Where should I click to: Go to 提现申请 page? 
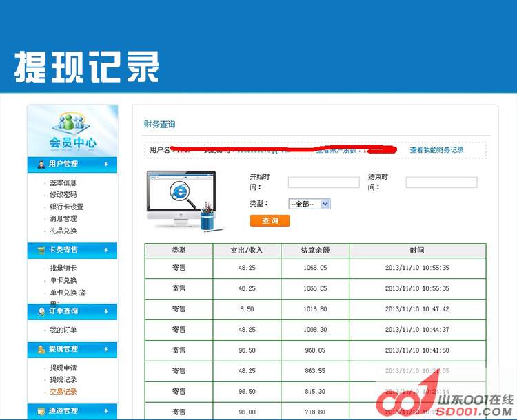pyautogui.click(x=63, y=368)
